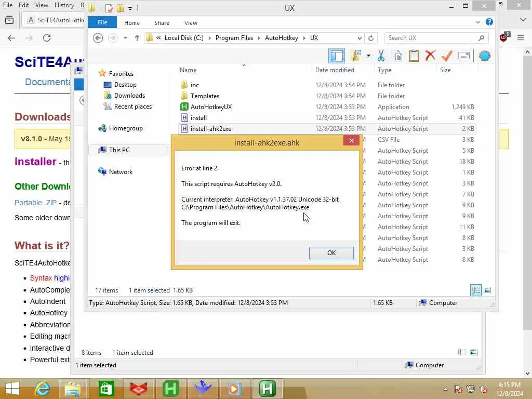This screenshot has width=532, height=399.
Task: Show hidden system tray icons
Action: [x=445, y=389]
